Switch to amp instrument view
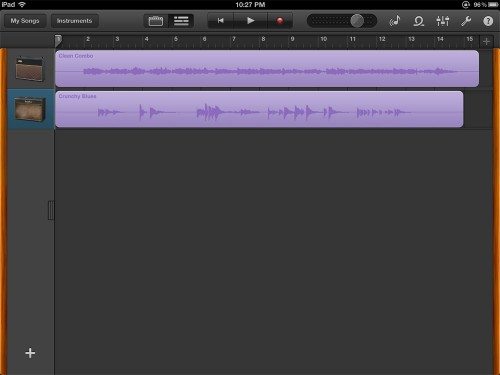 point(156,21)
